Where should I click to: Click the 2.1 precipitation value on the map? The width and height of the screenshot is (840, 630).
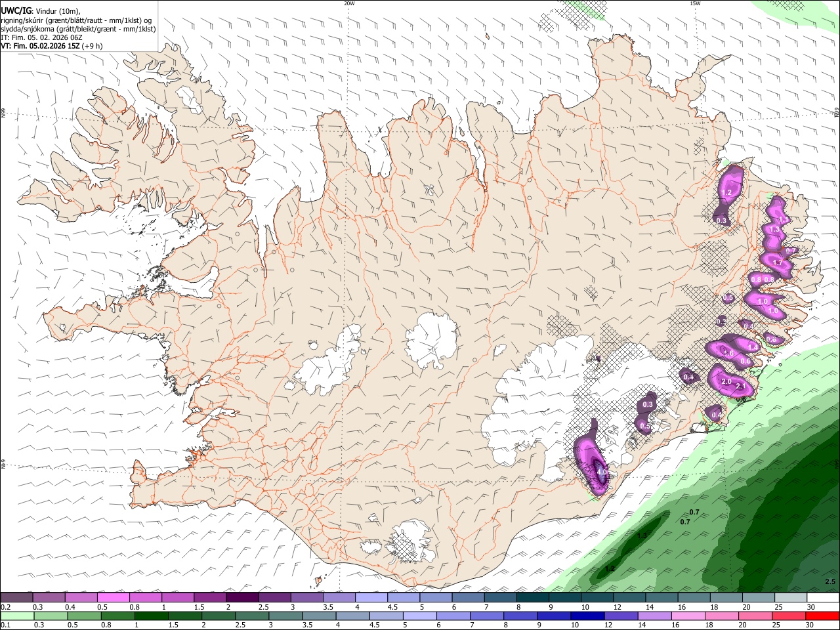741,386
